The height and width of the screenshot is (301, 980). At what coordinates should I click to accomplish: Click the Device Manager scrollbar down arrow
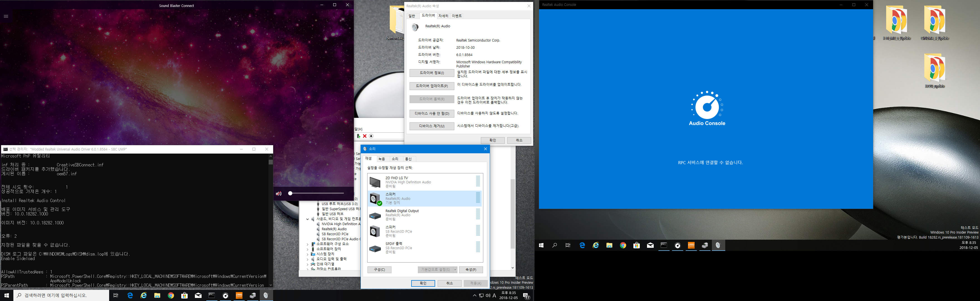click(513, 268)
